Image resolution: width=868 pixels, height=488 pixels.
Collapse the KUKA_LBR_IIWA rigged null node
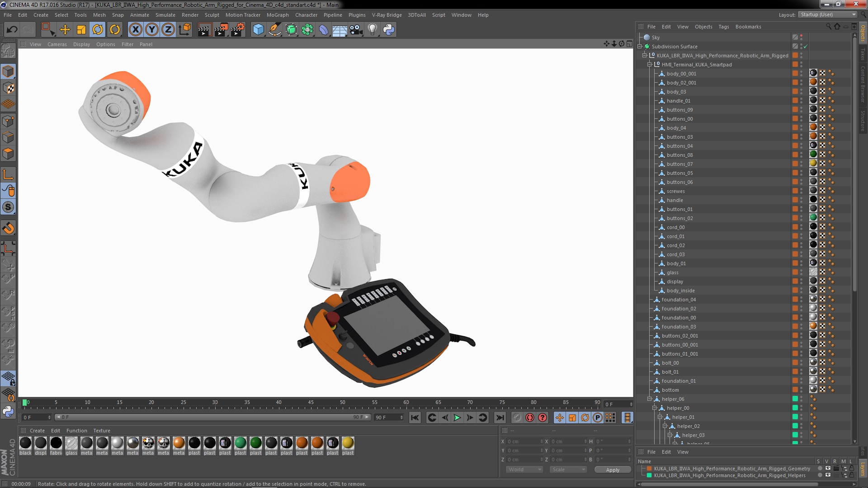645,56
